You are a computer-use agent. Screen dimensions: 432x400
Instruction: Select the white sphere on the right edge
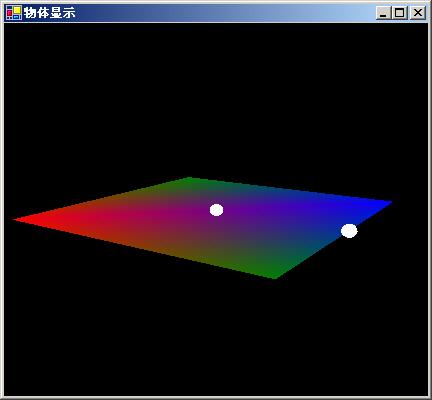click(349, 231)
